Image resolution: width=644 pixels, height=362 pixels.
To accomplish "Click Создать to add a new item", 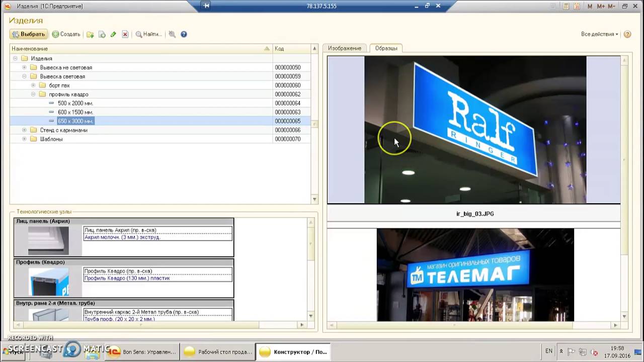I will point(66,34).
